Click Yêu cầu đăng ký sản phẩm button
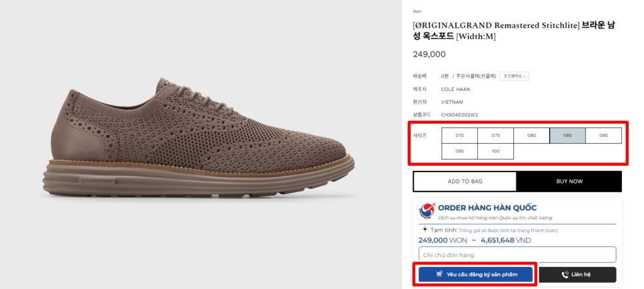The width and height of the screenshot is (644, 289). point(475,275)
